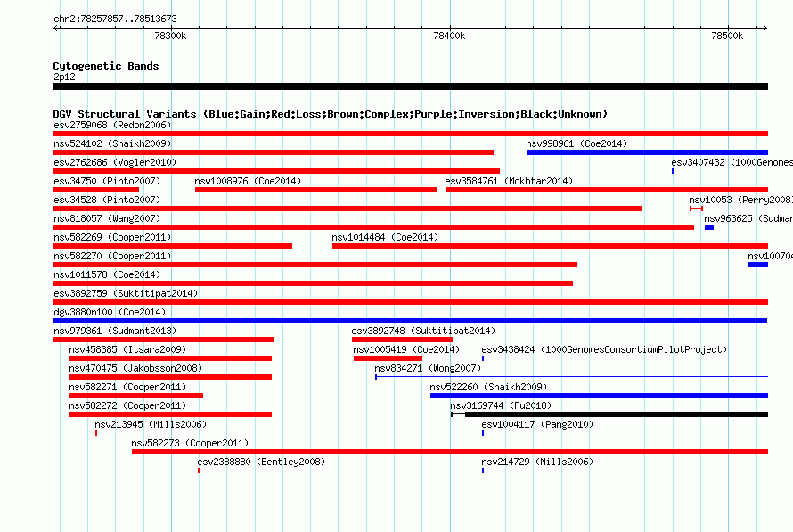Click the esv2762686 (Vogler2010) variant label

[115, 162]
